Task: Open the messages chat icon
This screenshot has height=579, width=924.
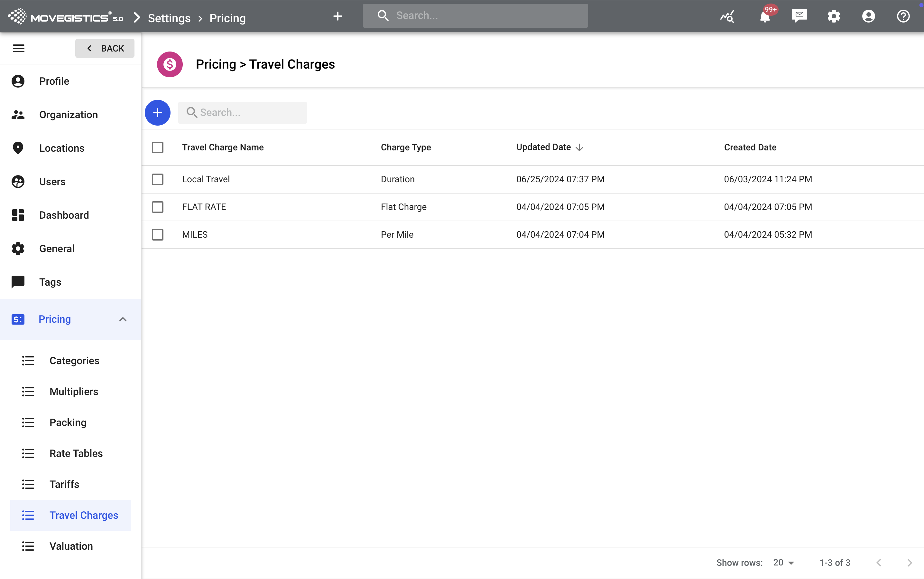Action: pos(799,16)
